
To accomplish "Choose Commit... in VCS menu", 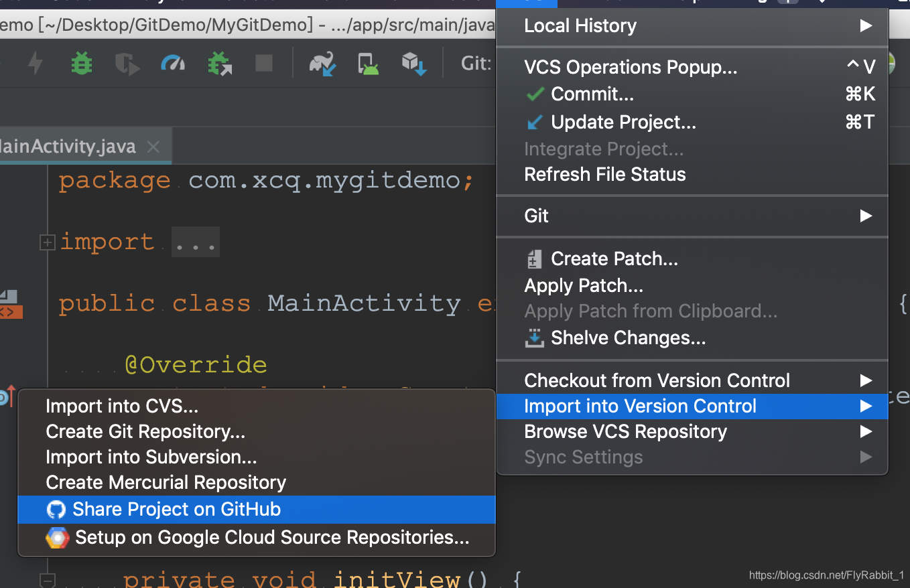I will (x=692, y=94).
